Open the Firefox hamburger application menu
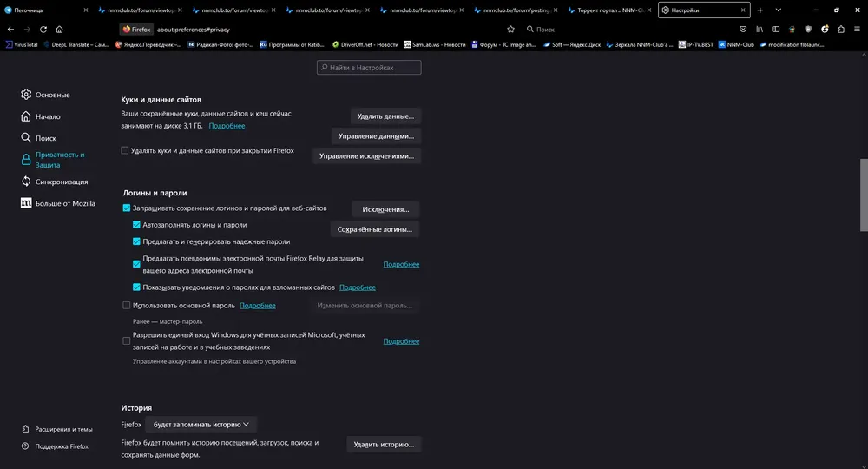Viewport: 868px width, 469px height. [x=857, y=30]
